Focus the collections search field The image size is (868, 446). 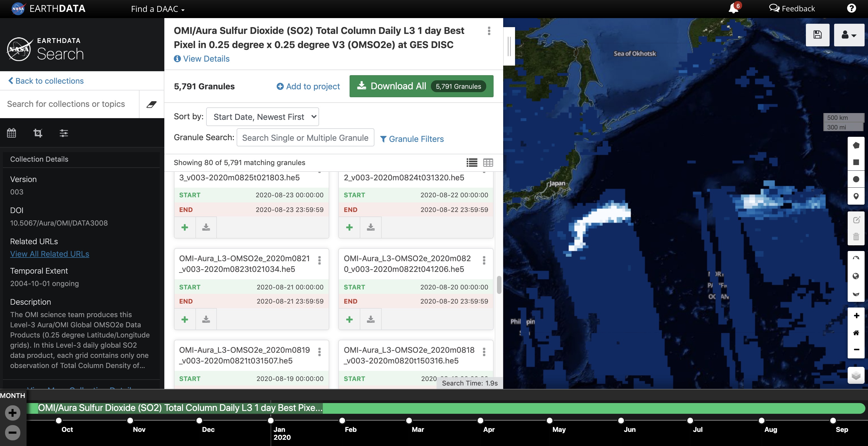69,104
